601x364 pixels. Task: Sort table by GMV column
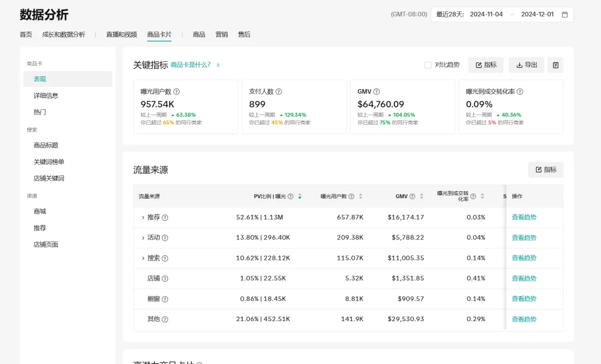tap(421, 196)
